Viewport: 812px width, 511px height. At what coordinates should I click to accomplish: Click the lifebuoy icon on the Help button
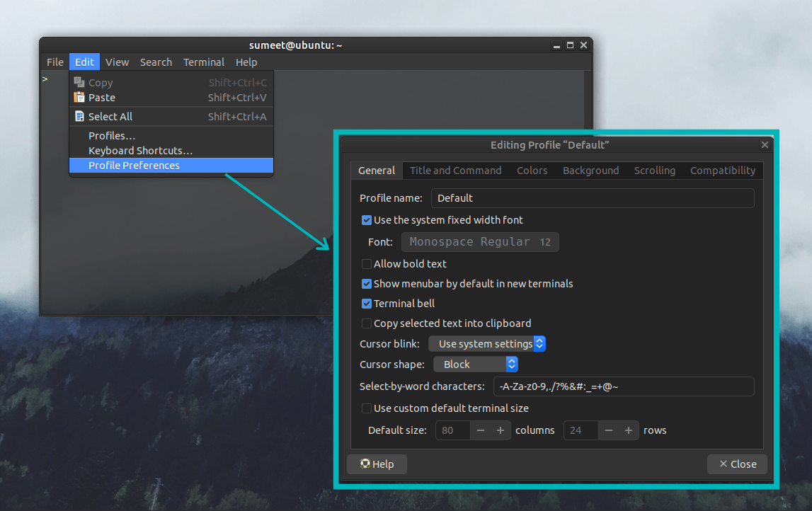point(364,464)
